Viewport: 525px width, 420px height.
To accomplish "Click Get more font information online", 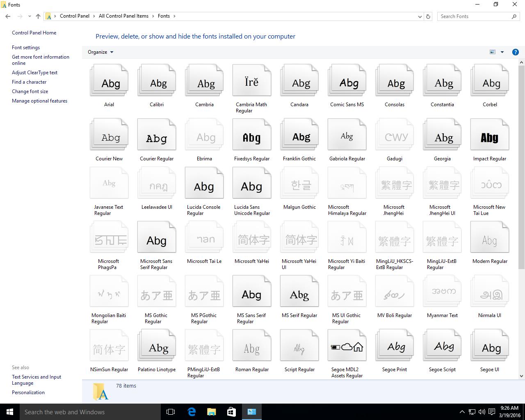I will tap(41, 60).
